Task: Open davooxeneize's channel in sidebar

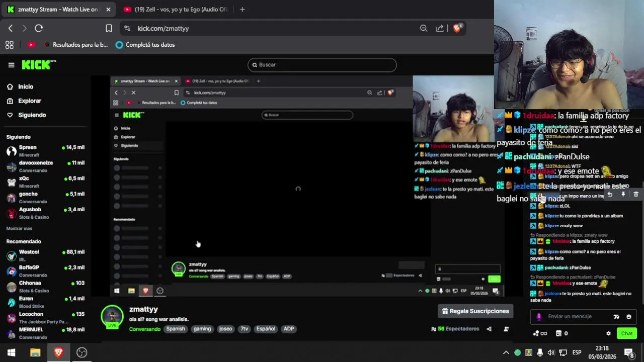Action: pyautogui.click(x=45, y=166)
